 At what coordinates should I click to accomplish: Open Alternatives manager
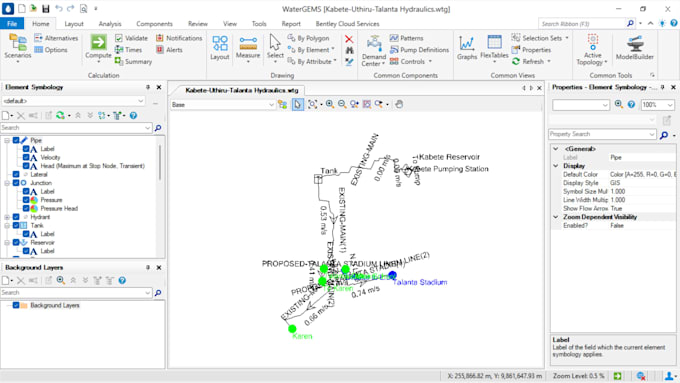(x=56, y=38)
